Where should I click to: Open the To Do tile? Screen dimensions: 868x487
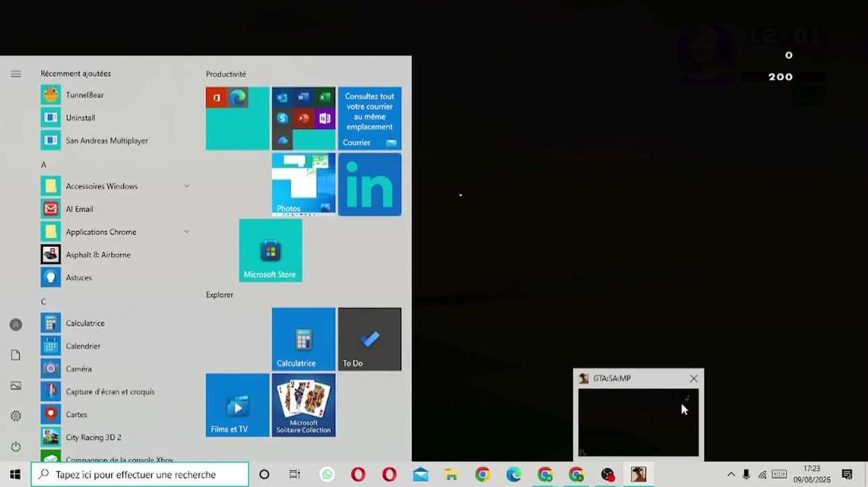(370, 340)
